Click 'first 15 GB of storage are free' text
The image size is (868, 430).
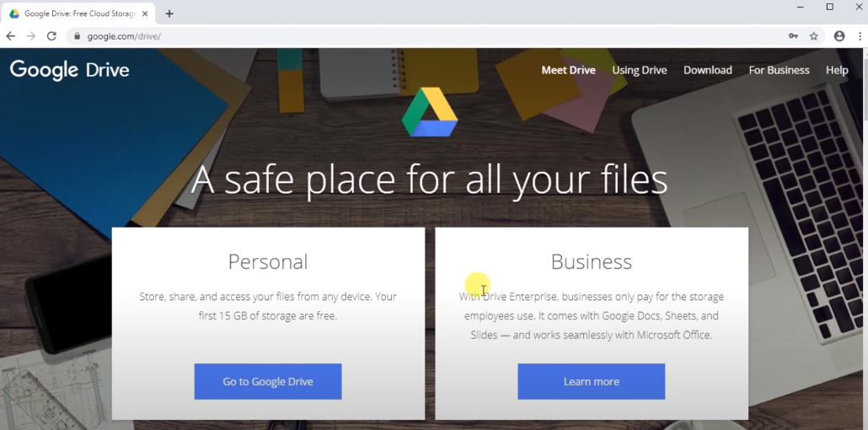click(268, 316)
